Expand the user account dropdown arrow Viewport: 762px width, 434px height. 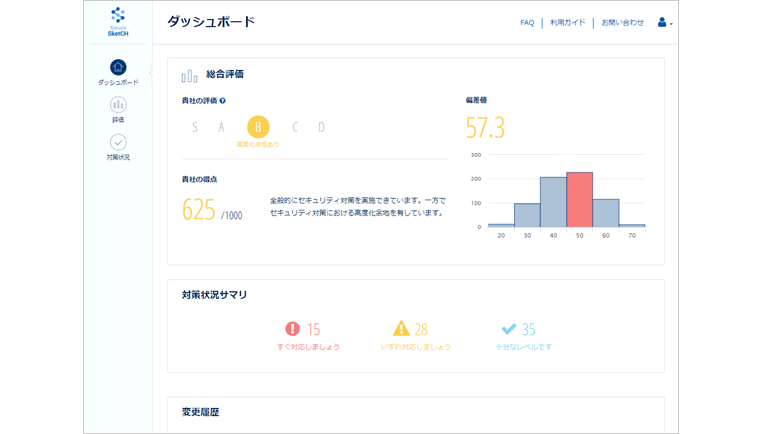(672, 24)
